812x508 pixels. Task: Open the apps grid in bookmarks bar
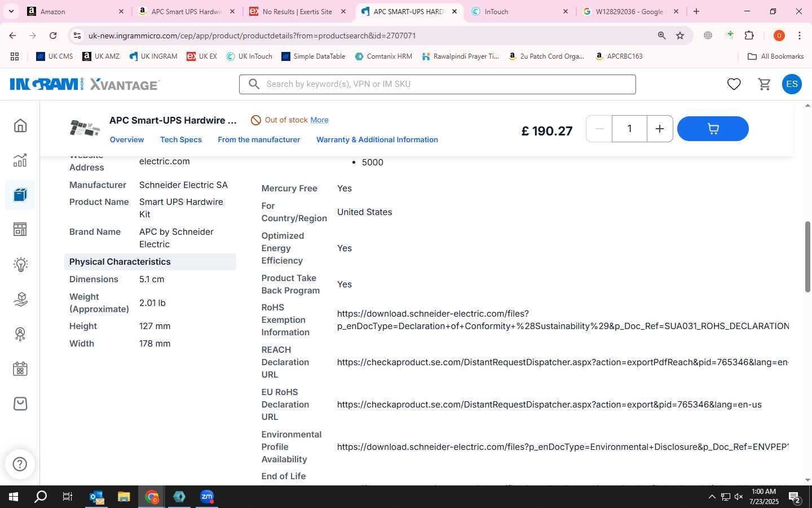[15, 56]
